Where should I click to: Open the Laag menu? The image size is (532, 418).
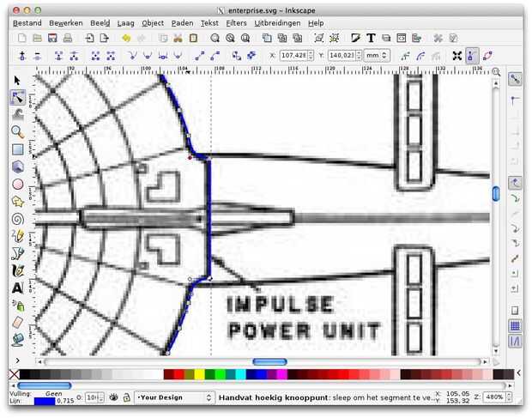coord(125,23)
